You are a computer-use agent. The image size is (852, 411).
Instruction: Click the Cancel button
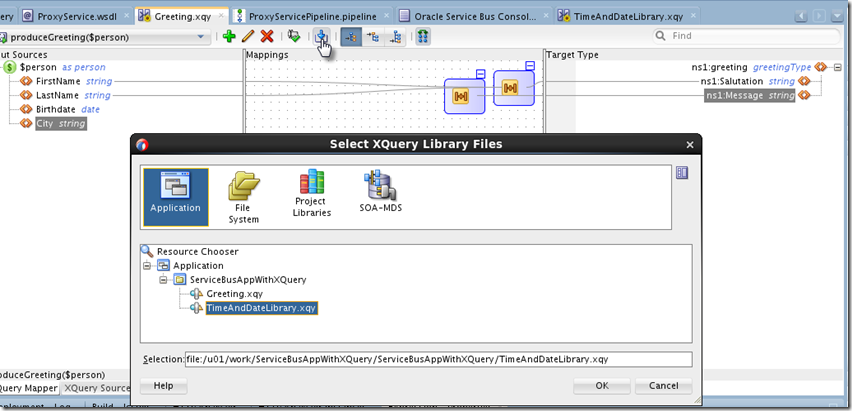pyautogui.click(x=663, y=386)
